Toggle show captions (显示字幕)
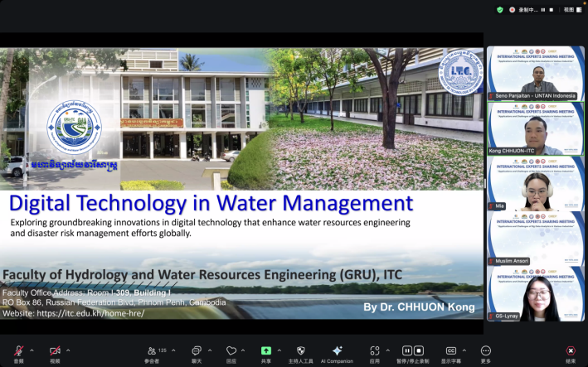This screenshot has width=588, height=367. [x=451, y=351]
